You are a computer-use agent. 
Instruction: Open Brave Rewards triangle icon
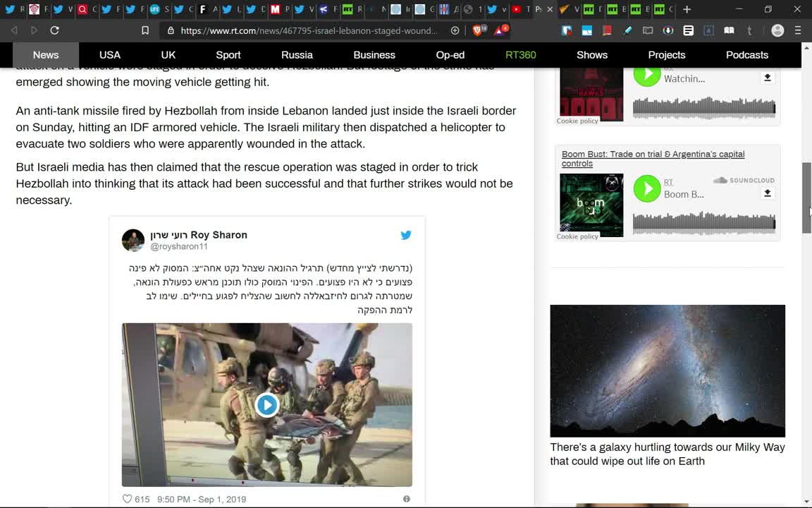click(500, 30)
